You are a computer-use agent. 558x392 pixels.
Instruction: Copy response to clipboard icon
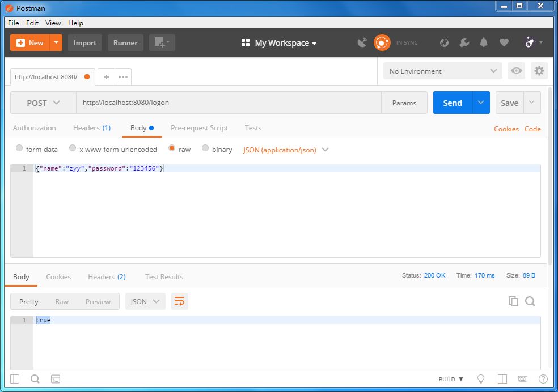(x=513, y=301)
